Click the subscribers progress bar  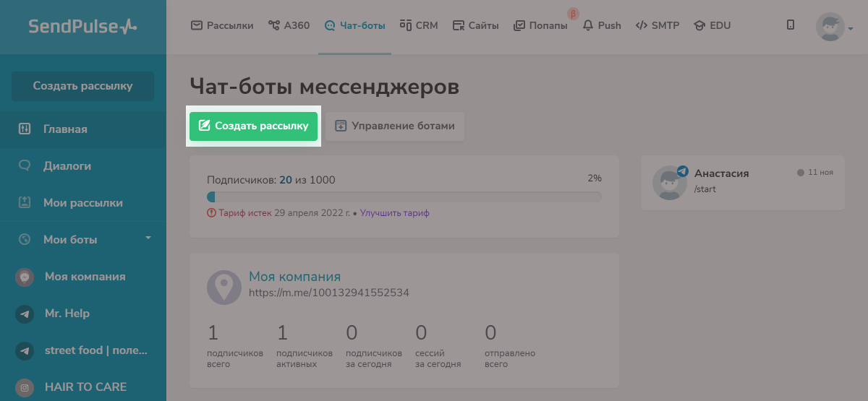click(x=404, y=197)
